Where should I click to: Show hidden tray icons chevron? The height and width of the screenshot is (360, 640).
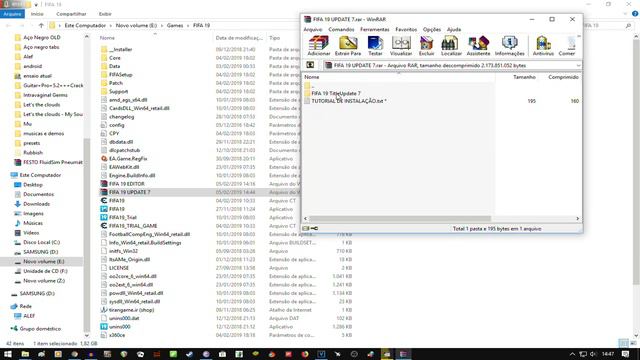pos(572,354)
